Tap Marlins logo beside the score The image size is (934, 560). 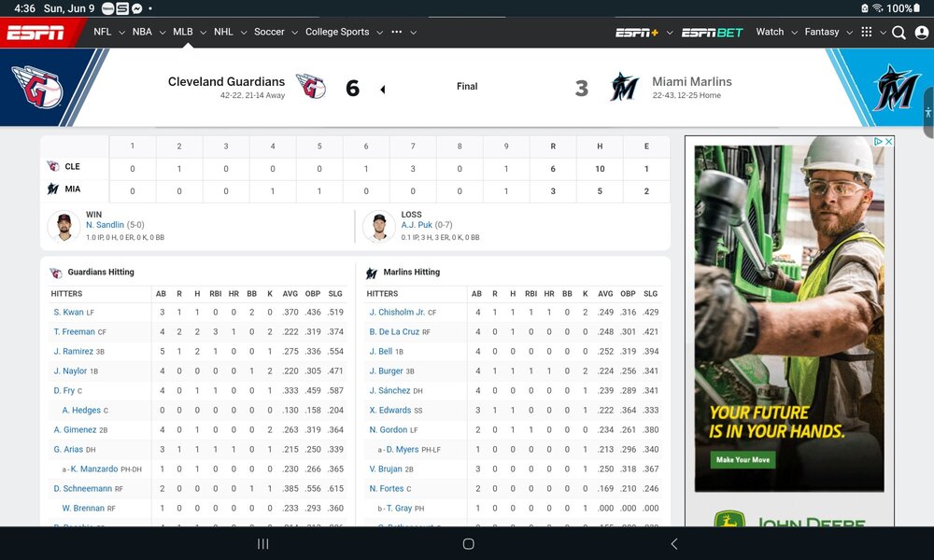[624, 87]
